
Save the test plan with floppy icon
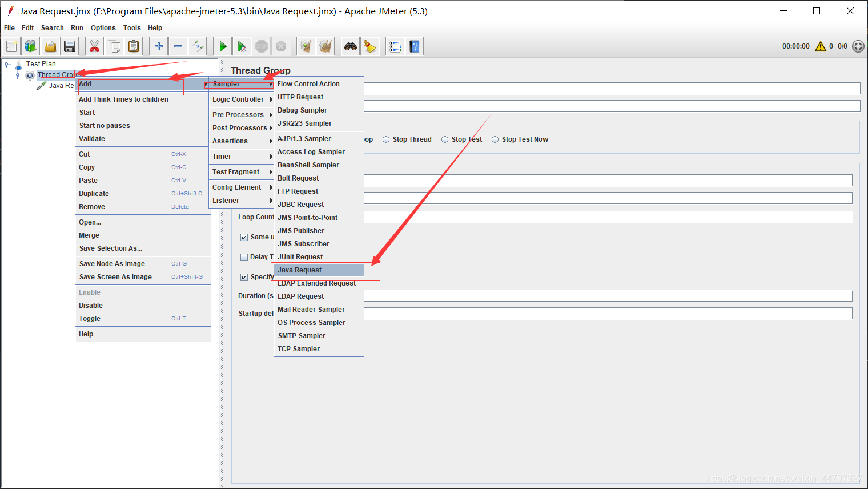point(70,46)
